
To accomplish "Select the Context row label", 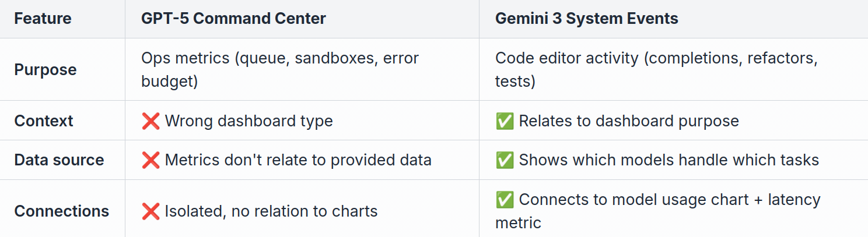I will tap(44, 121).
